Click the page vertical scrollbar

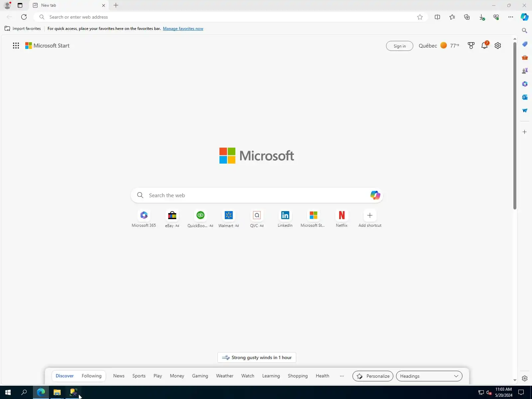515,126
